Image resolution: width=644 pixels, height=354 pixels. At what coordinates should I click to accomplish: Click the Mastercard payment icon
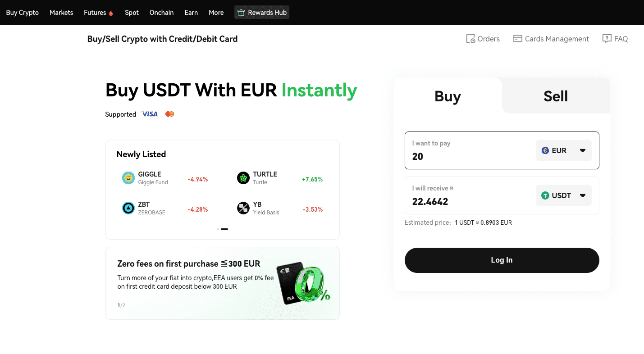pyautogui.click(x=169, y=113)
